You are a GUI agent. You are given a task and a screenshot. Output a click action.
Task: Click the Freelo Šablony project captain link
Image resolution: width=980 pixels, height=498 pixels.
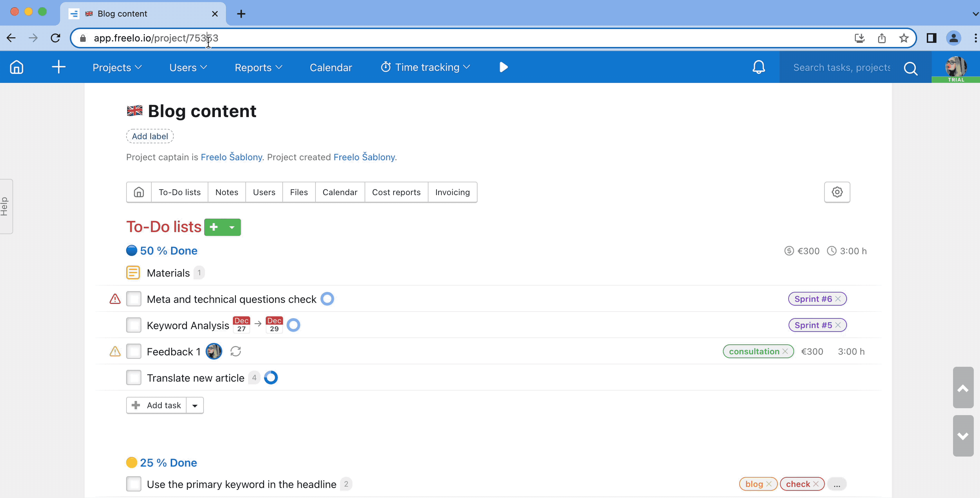point(231,157)
